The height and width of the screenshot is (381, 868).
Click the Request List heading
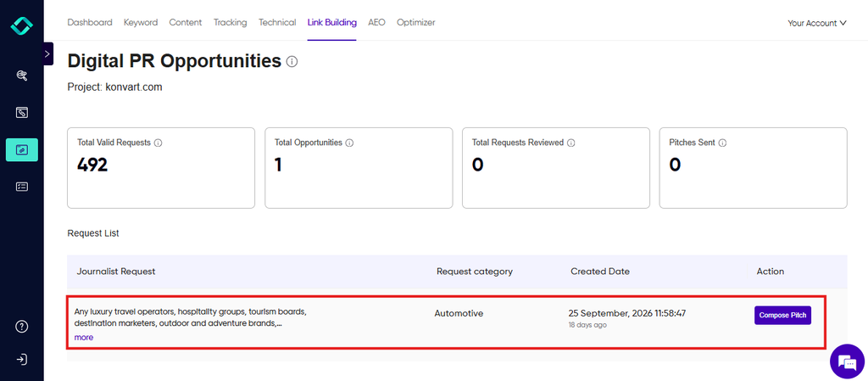[93, 233]
